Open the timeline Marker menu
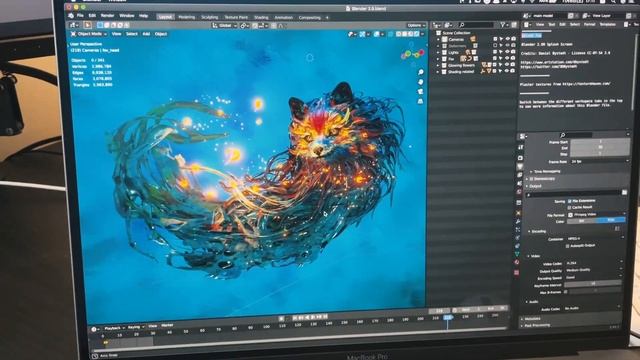Viewport: 640px width, 360px height. point(167,325)
